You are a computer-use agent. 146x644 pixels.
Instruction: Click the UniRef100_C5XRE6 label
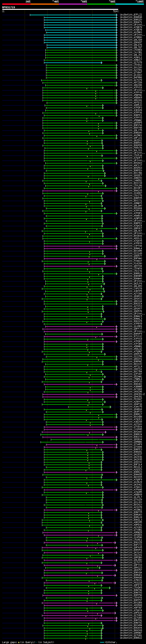coord(131,50)
